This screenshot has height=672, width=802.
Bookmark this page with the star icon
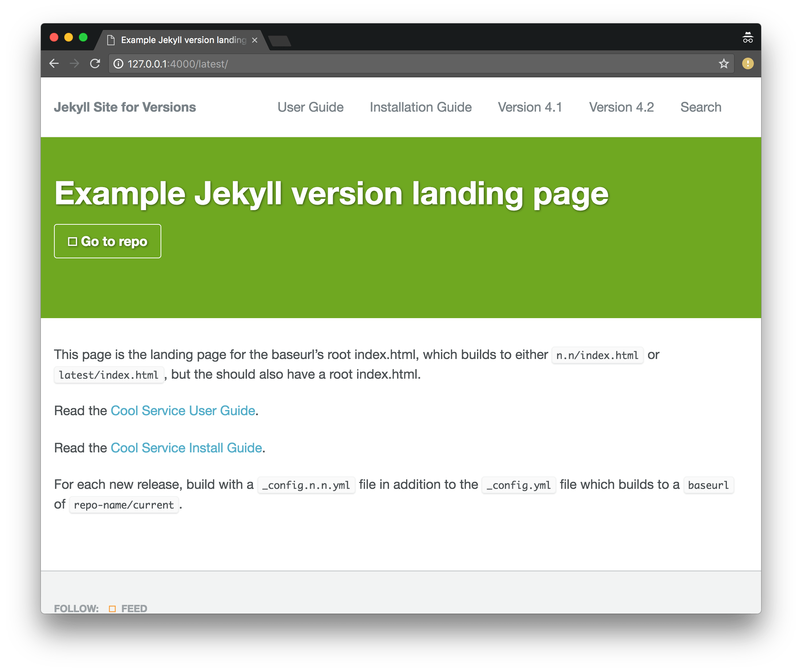tap(724, 63)
